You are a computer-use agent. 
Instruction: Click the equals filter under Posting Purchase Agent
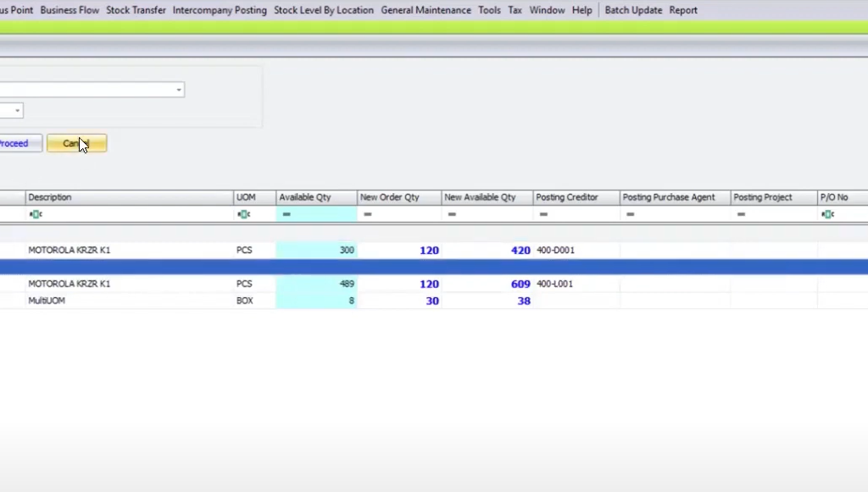630,214
